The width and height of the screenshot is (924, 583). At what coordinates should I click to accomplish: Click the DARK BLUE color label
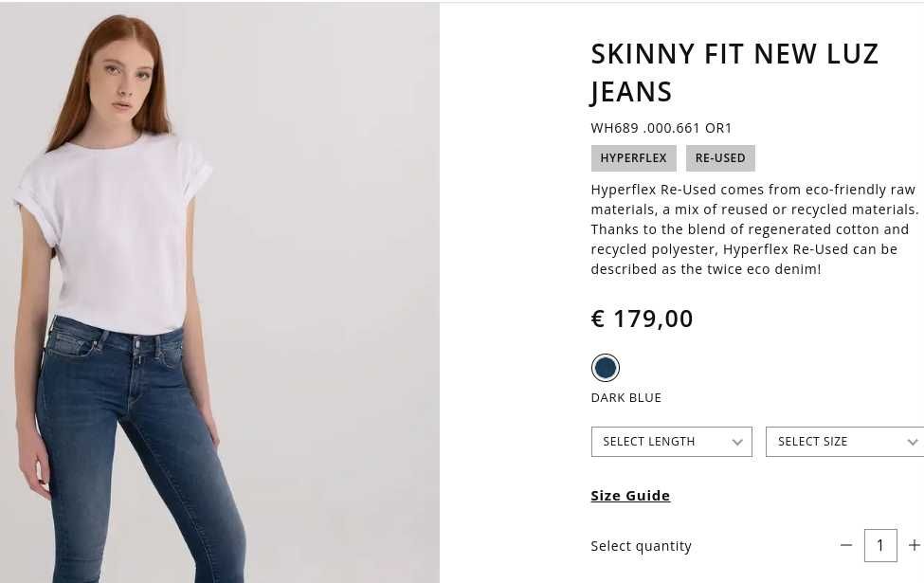pos(625,398)
